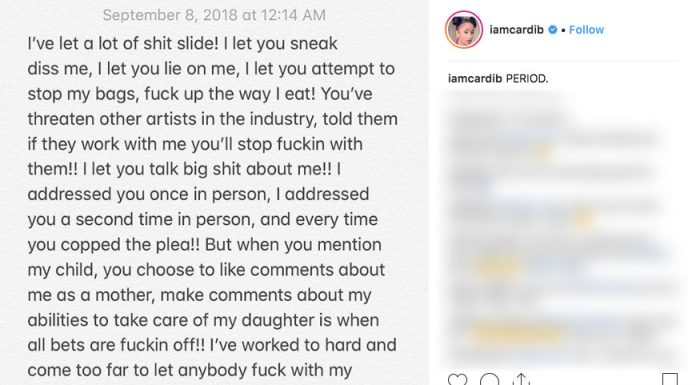
Task: Like the post with the heart icon
Action: tap(457, 380)
